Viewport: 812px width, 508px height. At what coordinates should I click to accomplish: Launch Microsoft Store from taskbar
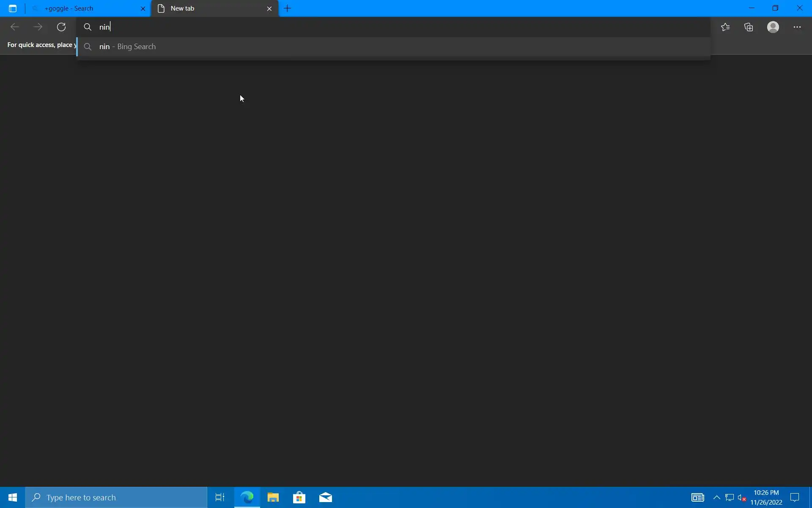299,497
